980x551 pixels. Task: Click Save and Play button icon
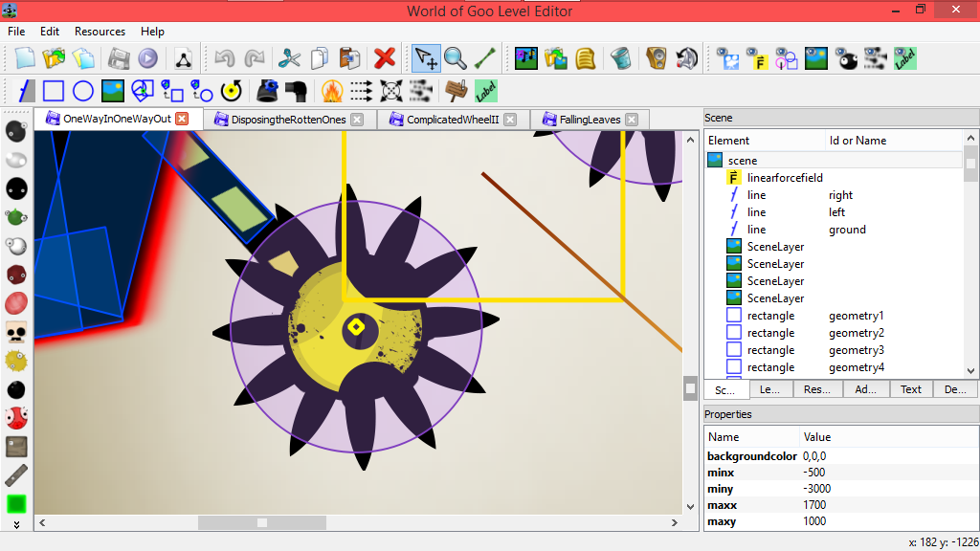click(148, 58)
